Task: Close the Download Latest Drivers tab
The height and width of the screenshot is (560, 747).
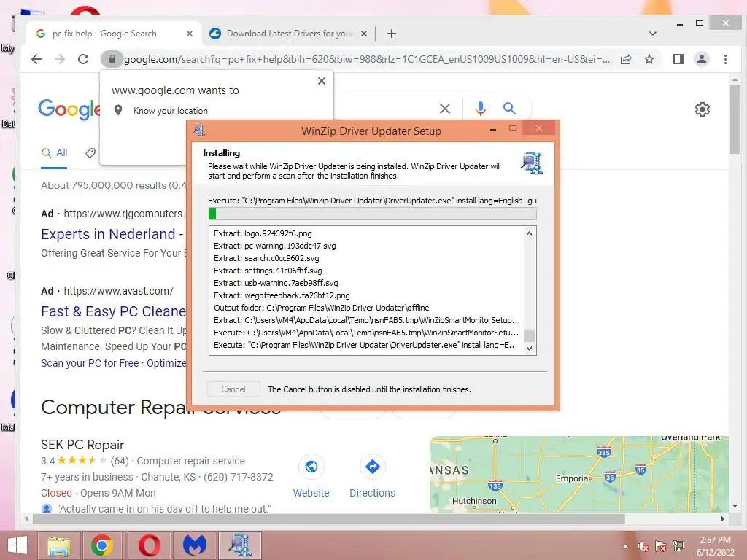Action: [363, 34]
